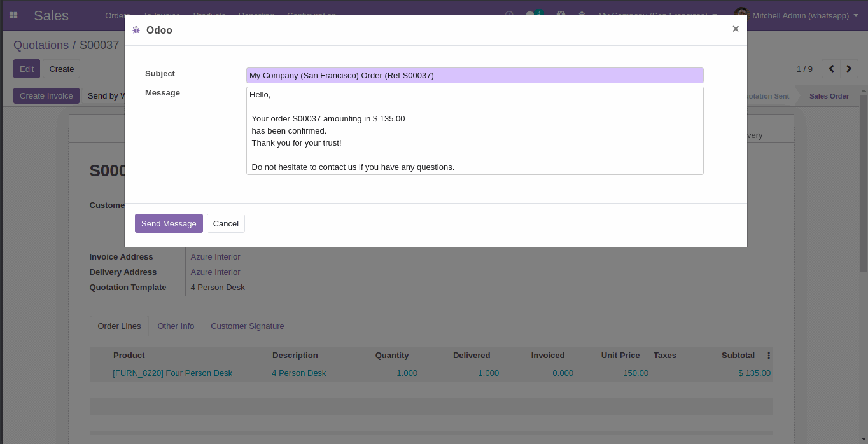This screenshot has width=868, height=444.
Task: Navigate to Quotations breadcrumb
Action: click(x=41, y=45)
